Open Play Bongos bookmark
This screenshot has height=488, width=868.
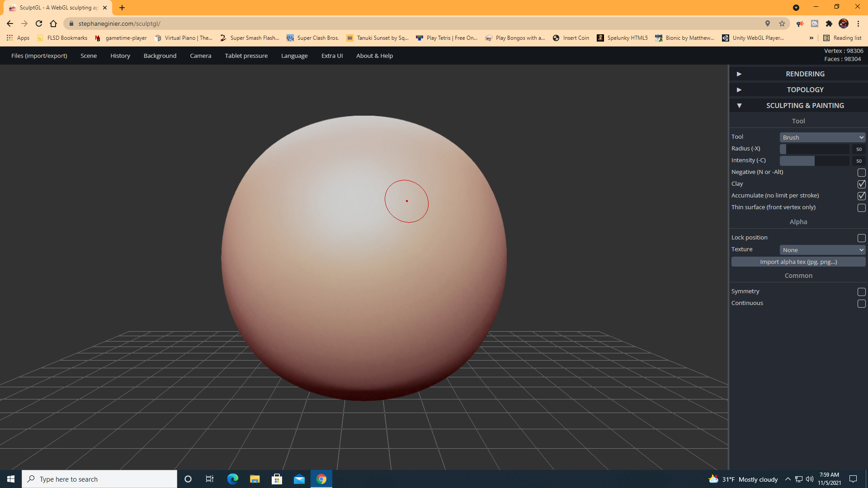tap(515, 38)
